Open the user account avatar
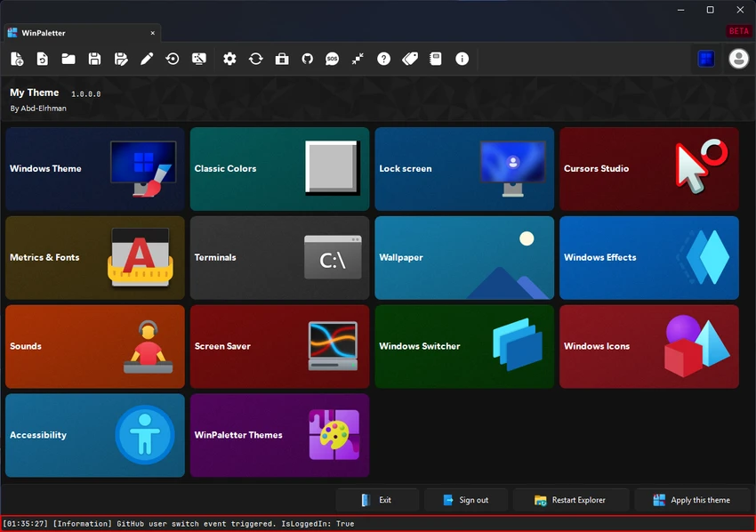Viewport: 756px width, 532px height. pos(738,59)
